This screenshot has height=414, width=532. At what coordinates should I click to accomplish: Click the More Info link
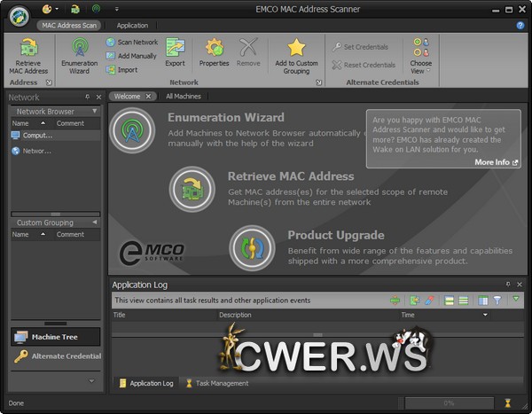point(496,162)
